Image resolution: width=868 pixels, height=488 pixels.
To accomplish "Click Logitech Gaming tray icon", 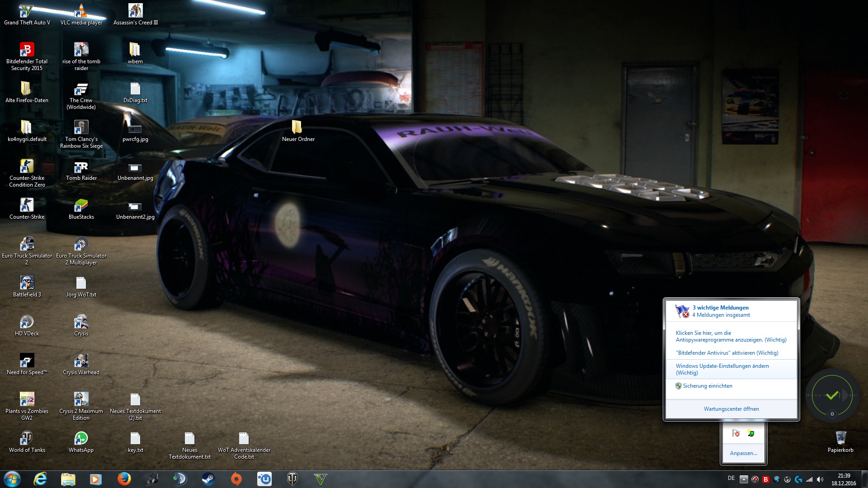I will [798, 479].
